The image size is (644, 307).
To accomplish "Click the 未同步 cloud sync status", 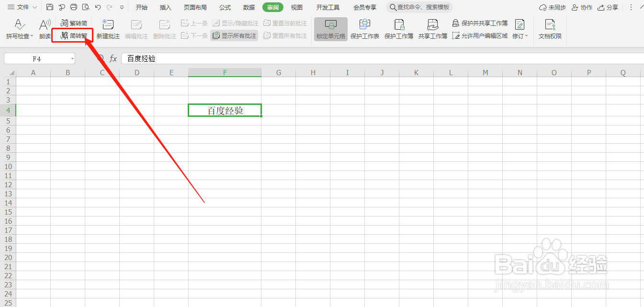I will tap(553, 7).
